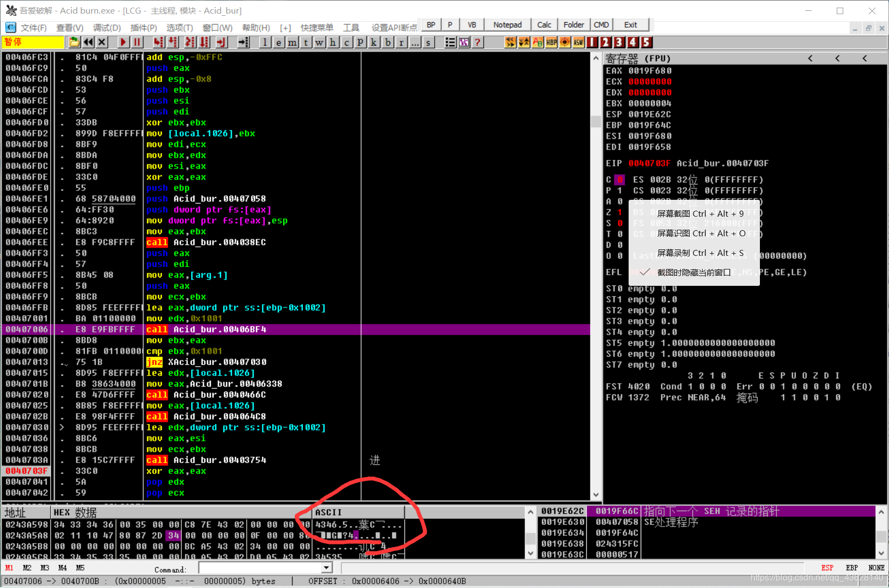889x588 pixels.
Task: Click the Trace Into toolbar icon
Action: coord(190,42)
